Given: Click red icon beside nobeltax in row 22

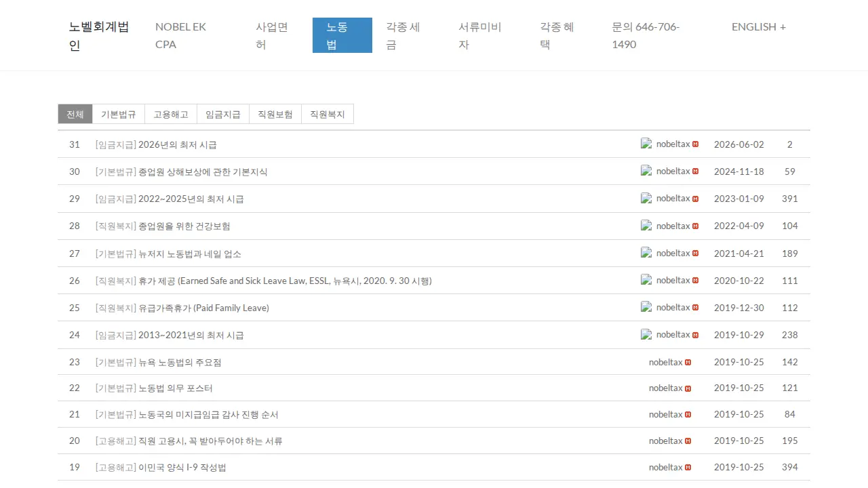Looking at the screenshot, I should 688,388.
